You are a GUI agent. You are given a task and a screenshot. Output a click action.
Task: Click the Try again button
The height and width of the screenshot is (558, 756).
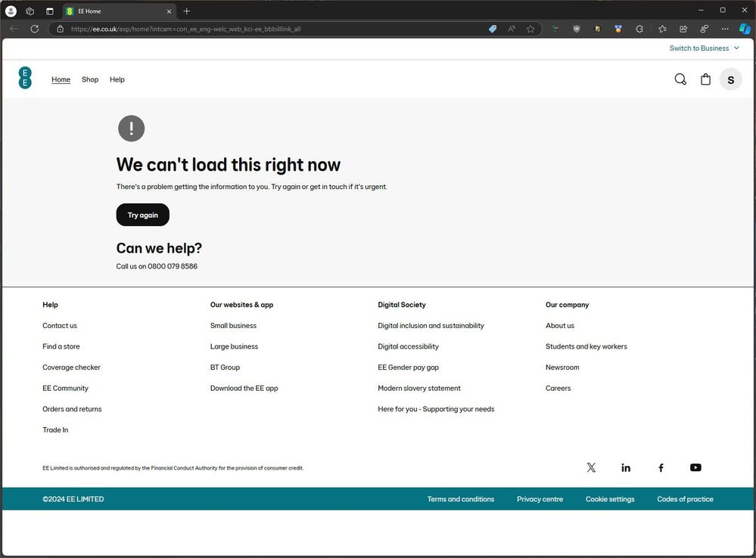pos(143,215)
